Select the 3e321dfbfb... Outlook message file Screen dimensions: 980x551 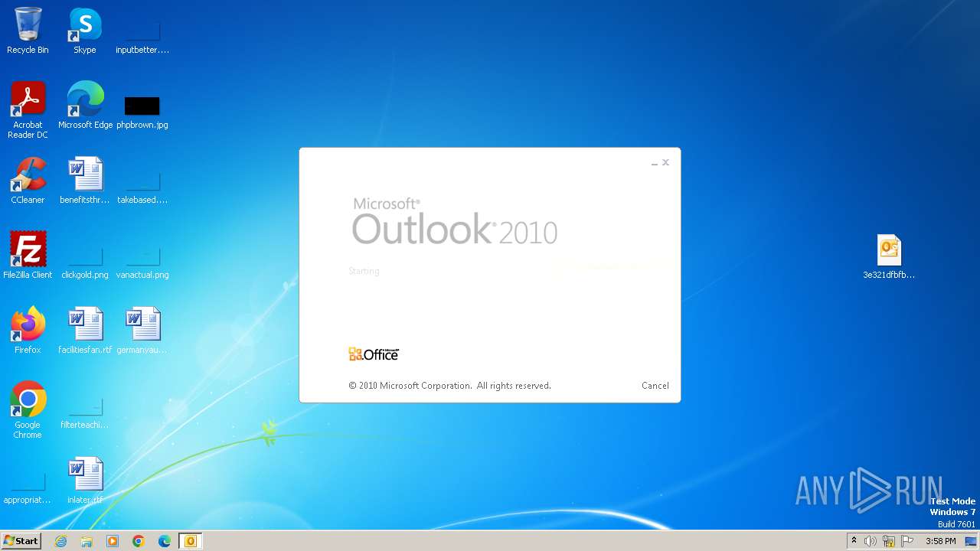(x=889, y=257)
